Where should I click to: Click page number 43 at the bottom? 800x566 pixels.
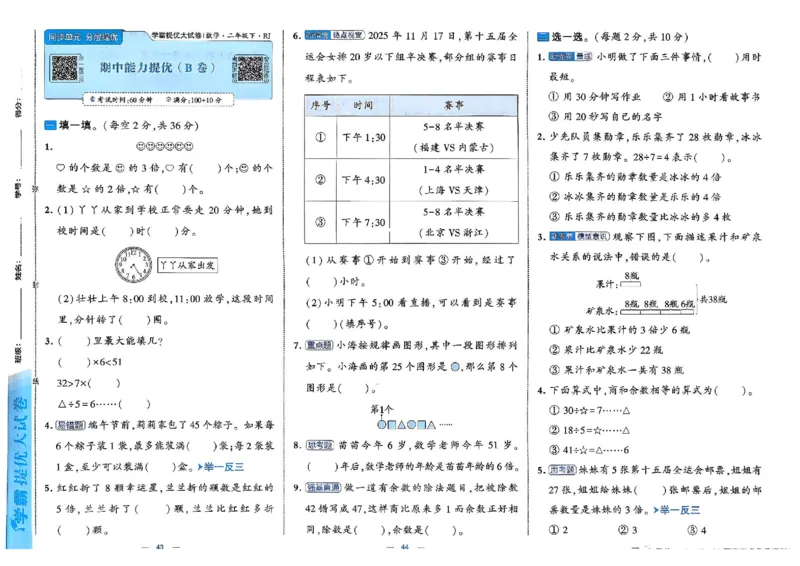tap(160, 547)
